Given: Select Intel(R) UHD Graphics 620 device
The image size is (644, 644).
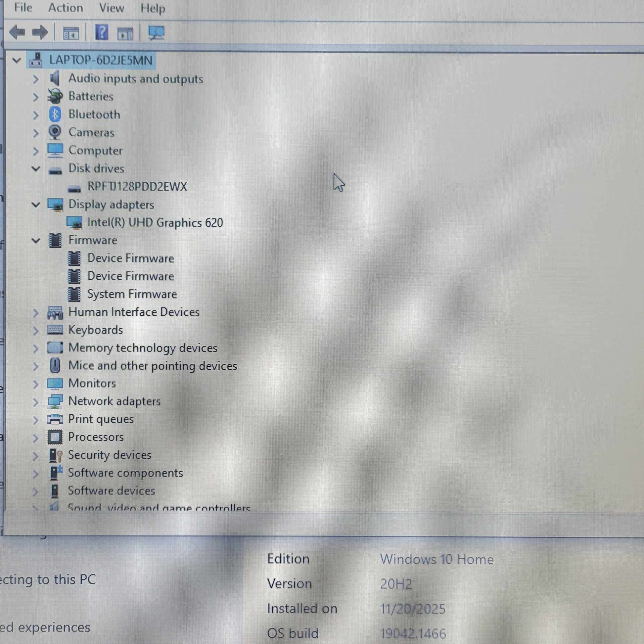Looking at the screenshot, I should [x=155, y=223].
